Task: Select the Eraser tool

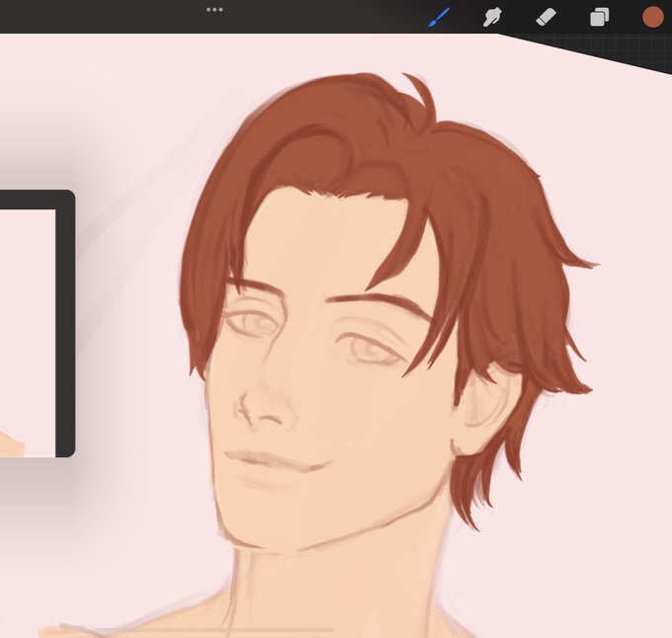Action: (546, 18)
